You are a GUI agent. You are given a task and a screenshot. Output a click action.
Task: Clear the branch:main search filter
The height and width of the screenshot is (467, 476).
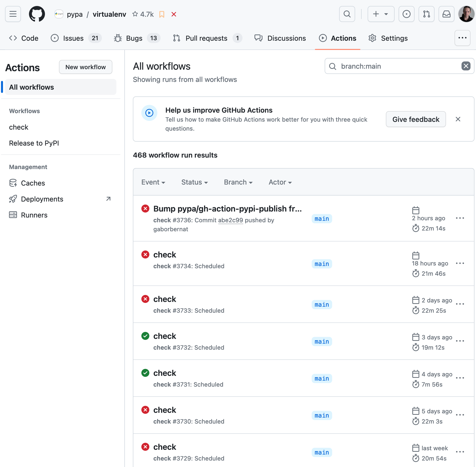(x=466, y=66)
